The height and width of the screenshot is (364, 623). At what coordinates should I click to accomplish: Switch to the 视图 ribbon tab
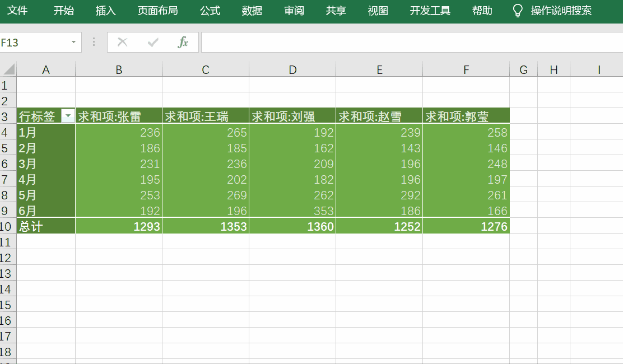[378, 10]
